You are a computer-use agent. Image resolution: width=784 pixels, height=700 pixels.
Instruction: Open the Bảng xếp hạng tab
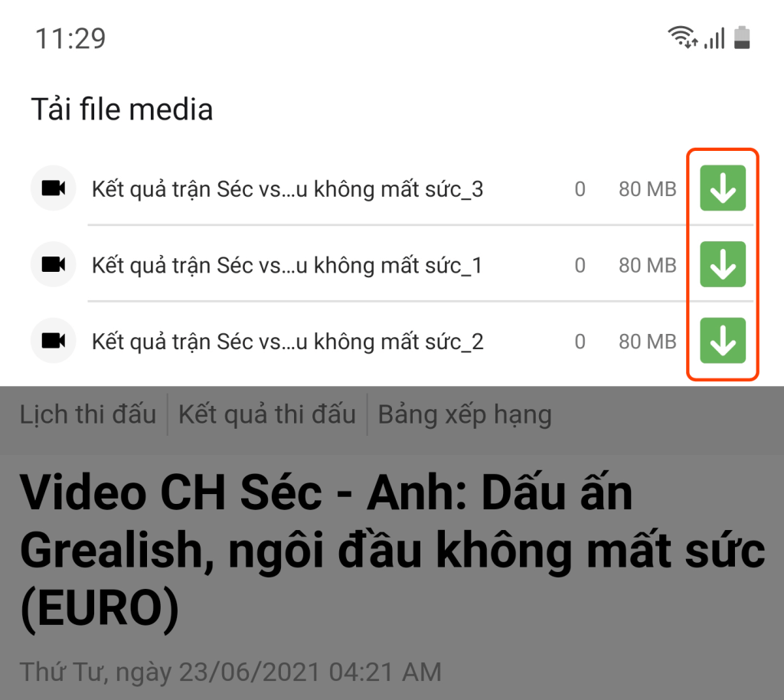[465, 414]
